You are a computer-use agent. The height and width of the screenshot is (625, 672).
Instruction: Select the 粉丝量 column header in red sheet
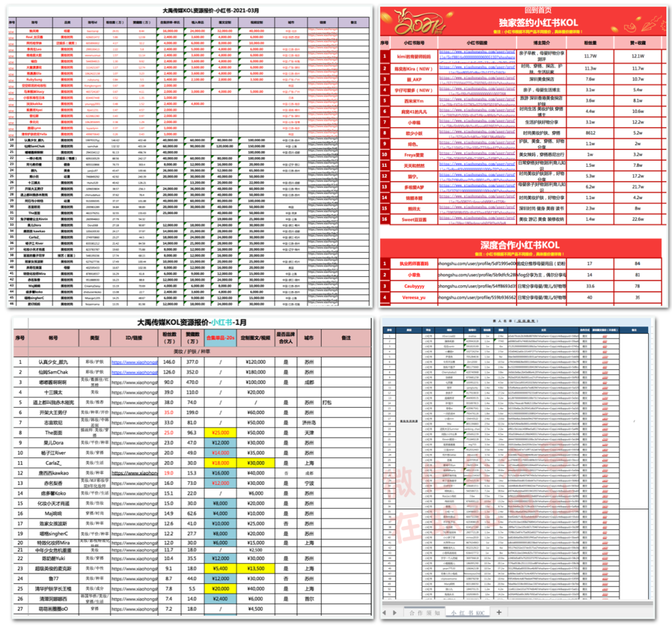590,43
